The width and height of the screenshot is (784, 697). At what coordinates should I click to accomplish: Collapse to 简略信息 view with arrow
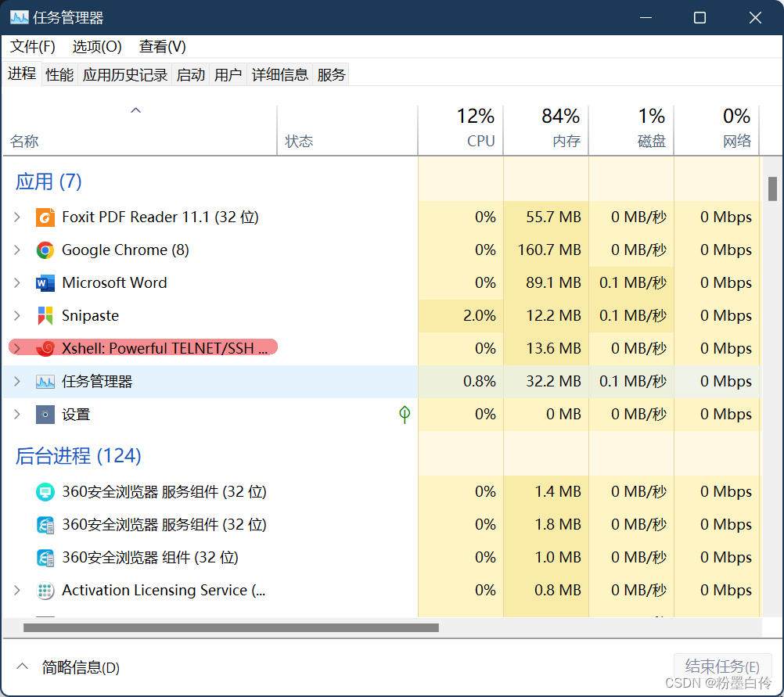pyautogui.click(x=22, y=666)
